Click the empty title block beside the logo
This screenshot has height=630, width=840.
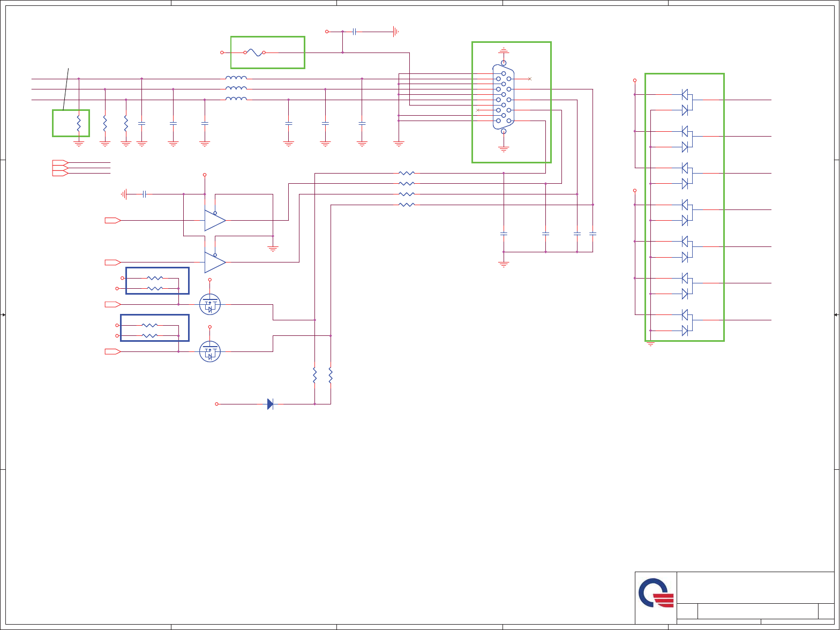[x=755, y=587]
